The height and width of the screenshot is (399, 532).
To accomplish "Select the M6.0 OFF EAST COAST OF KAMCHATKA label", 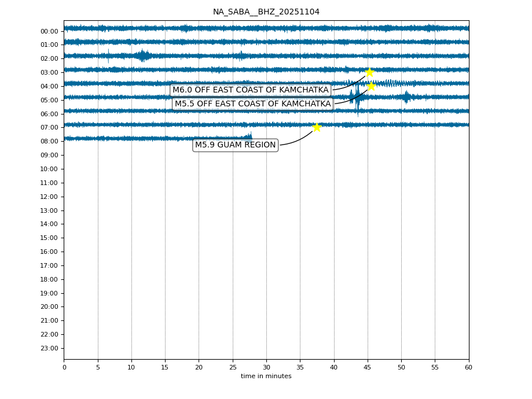I will point(250,90).
